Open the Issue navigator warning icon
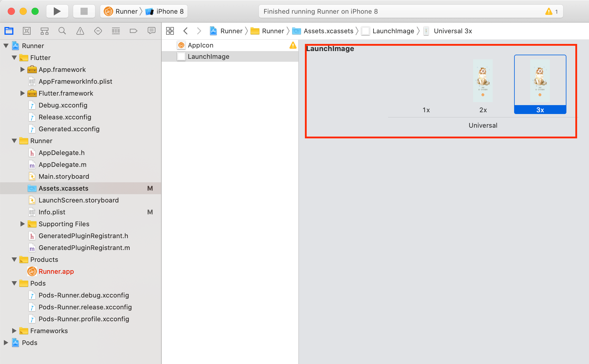The height and width of the screenshot is (364, 589). click(x=80, y=31)
